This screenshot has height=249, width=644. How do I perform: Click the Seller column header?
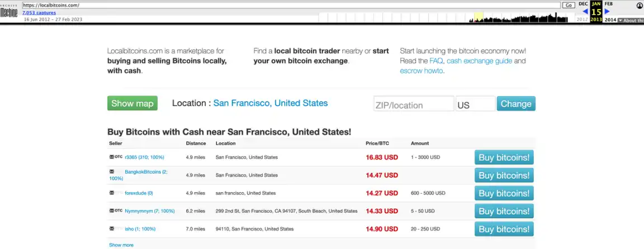coord(115,143)
